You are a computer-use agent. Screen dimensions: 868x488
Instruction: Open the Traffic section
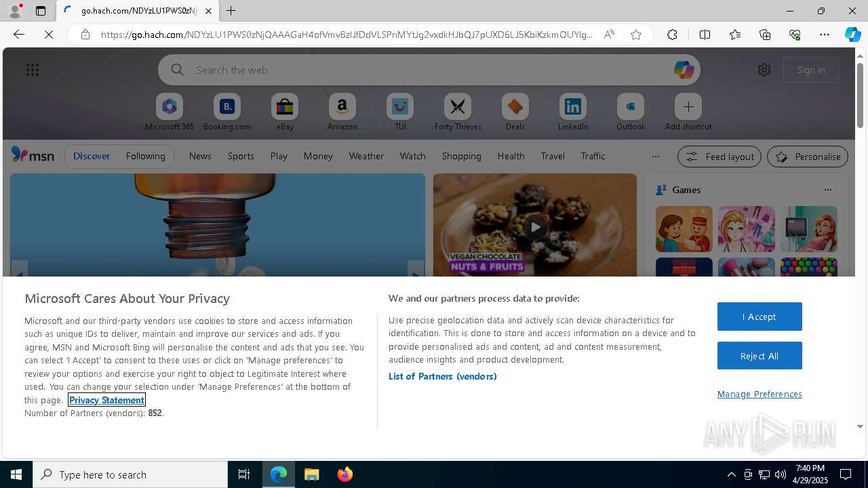(593, 156)
